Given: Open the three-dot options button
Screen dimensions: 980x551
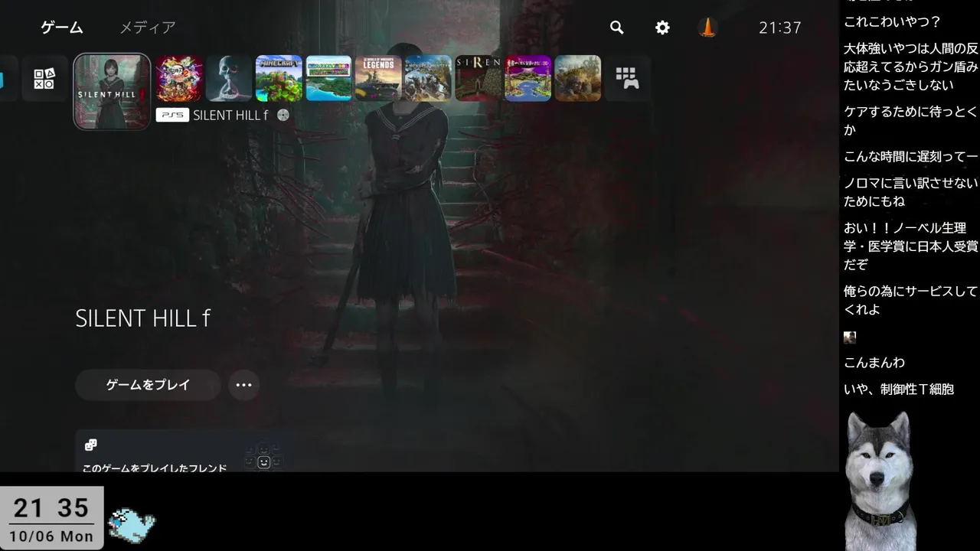Looking at the screenshot, I should (x=243, y=385).
